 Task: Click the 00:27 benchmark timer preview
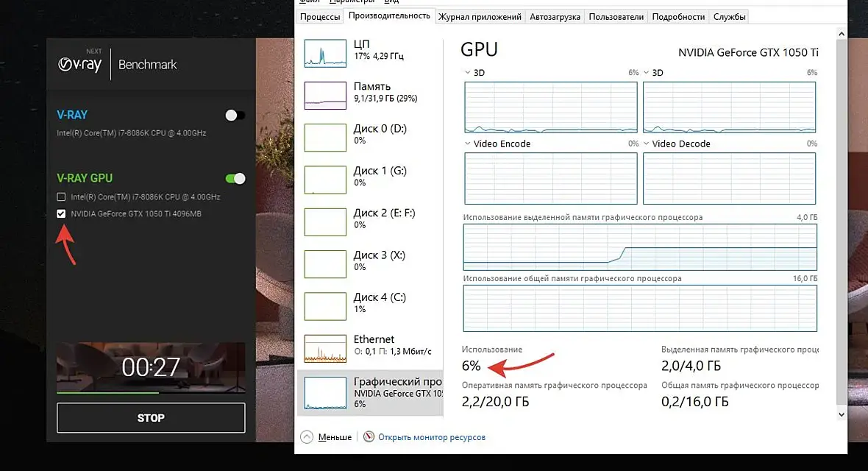pos(151,366)
